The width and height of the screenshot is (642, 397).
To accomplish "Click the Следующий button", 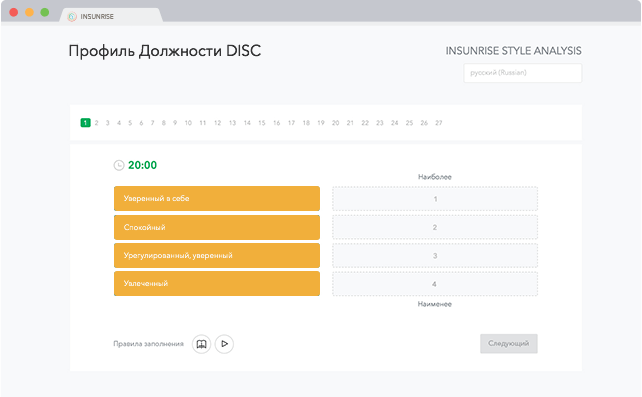I will click(x=509, y=343).
